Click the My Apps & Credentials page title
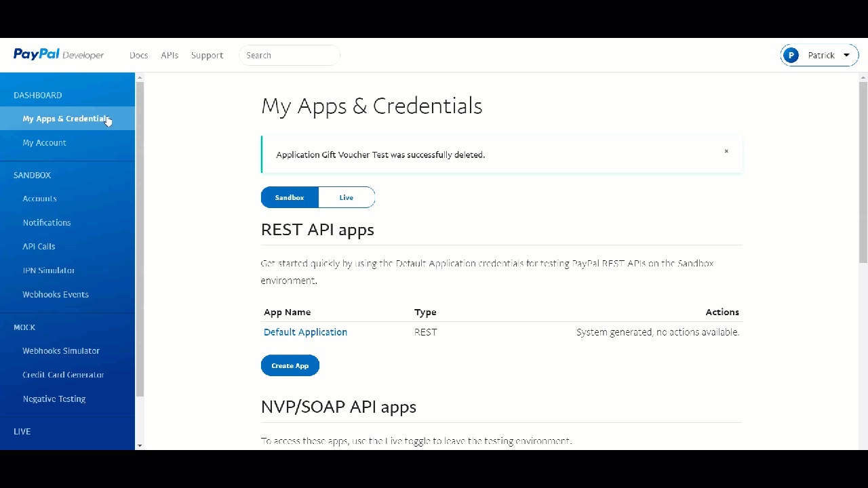The height and width of the screenshot is (488, 868). tap(372, 106)
